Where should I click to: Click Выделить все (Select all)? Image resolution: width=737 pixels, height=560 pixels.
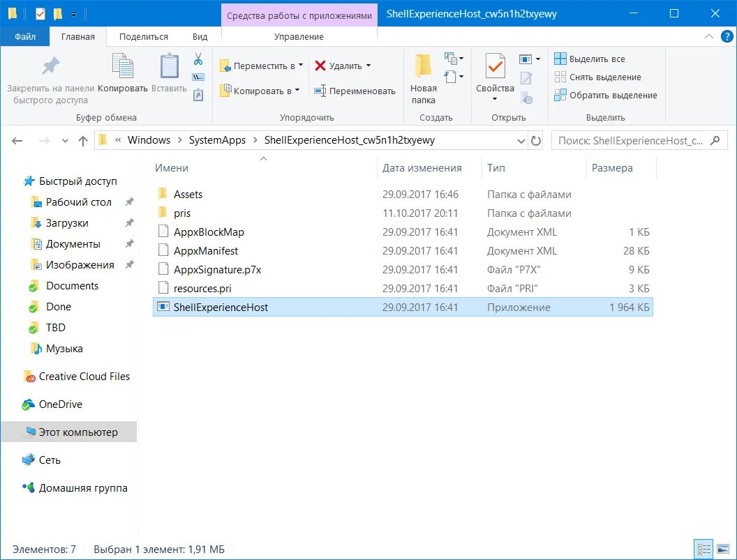pyautogui.click(x=590, y=59)
